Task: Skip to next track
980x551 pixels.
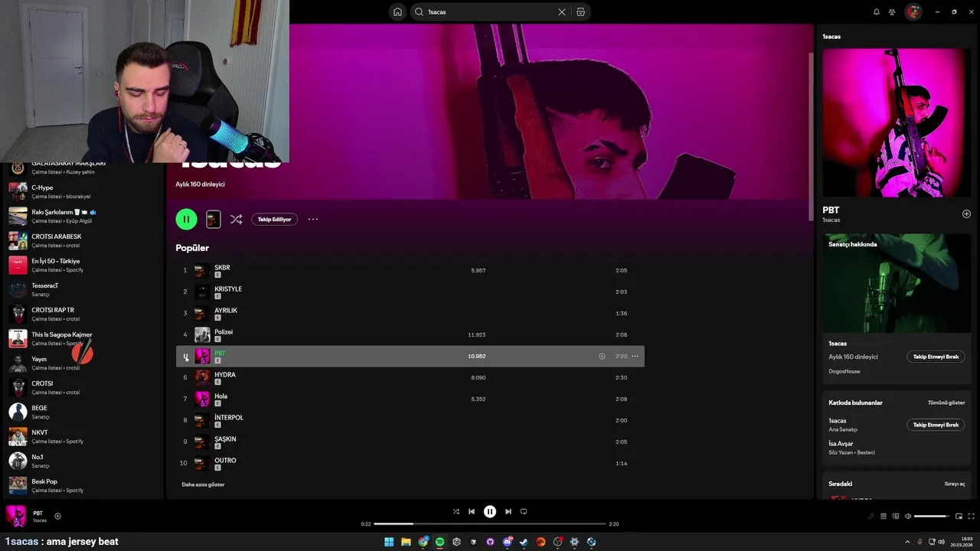Action: pos(508,511)
